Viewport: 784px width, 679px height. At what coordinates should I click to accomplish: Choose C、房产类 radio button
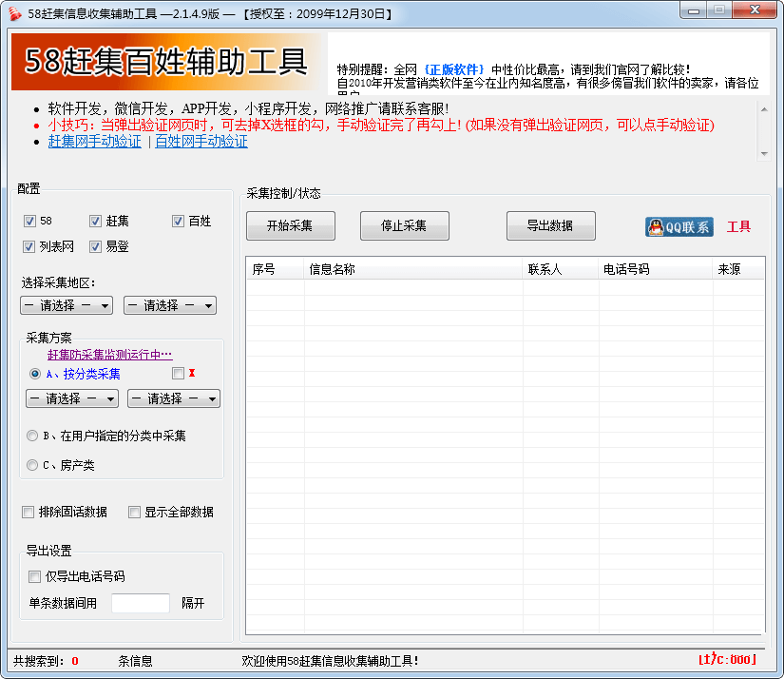point(32,465)
